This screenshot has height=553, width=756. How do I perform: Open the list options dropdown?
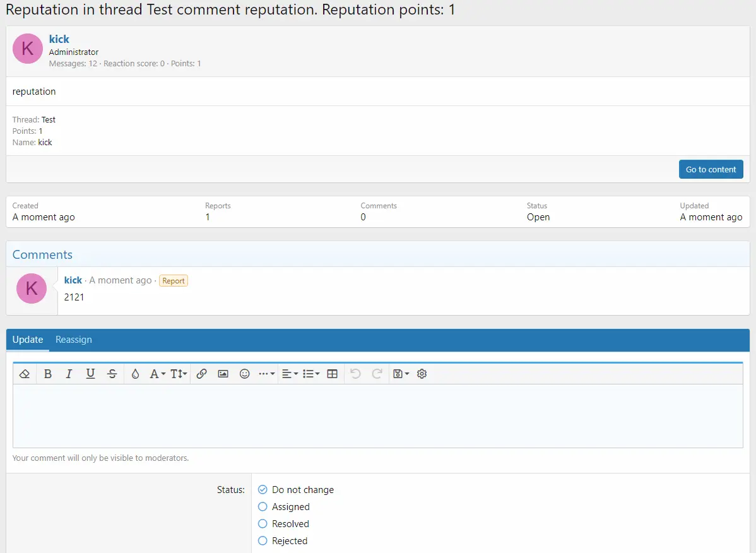pos(311,374)
